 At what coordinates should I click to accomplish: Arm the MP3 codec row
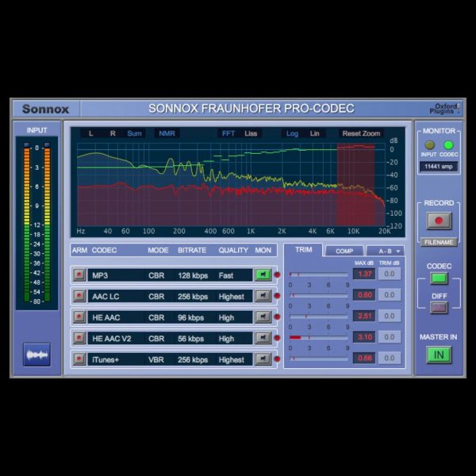tap(79, 274)
